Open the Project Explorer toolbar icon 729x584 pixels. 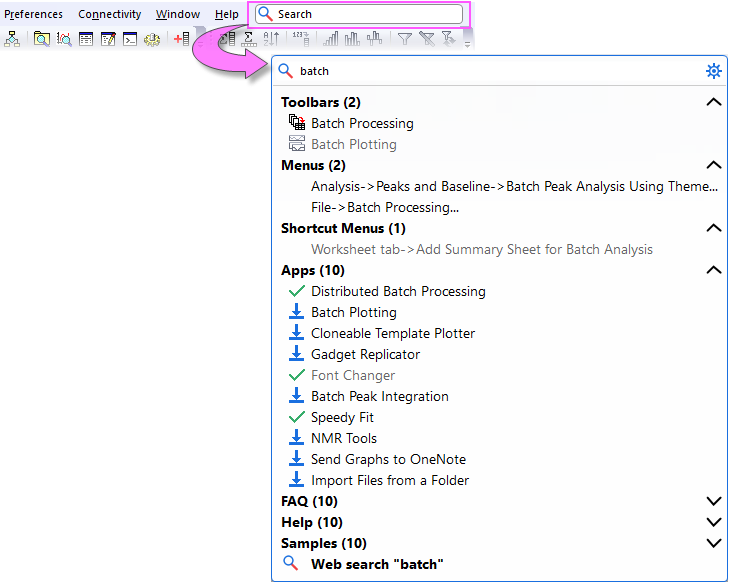12,39
